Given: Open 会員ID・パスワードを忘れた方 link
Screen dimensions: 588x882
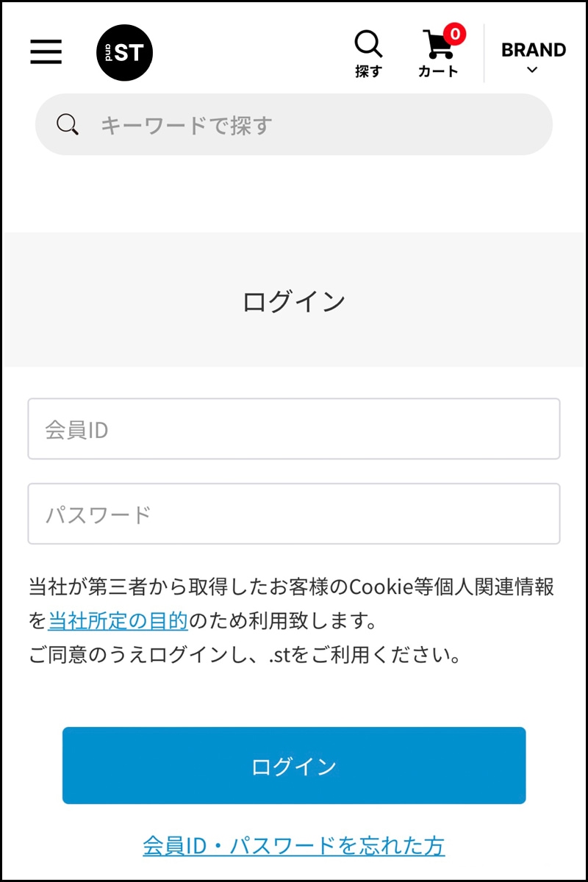Looking at the screenshot, I should click(x=294, y=845).
